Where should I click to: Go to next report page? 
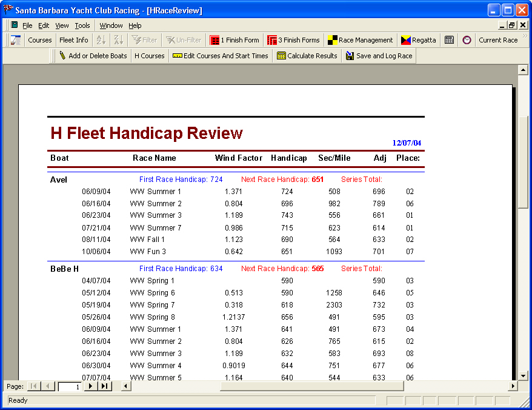pyautogui.click(x=90, y=386)
